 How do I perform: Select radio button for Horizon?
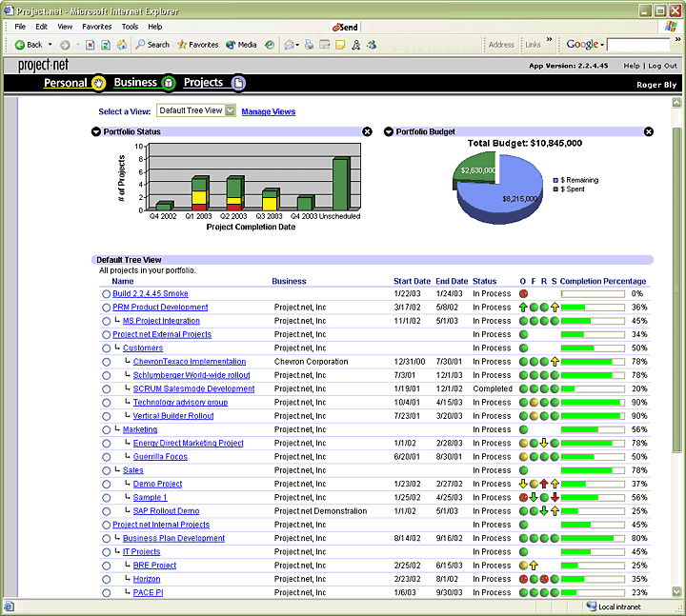(107, 579)
